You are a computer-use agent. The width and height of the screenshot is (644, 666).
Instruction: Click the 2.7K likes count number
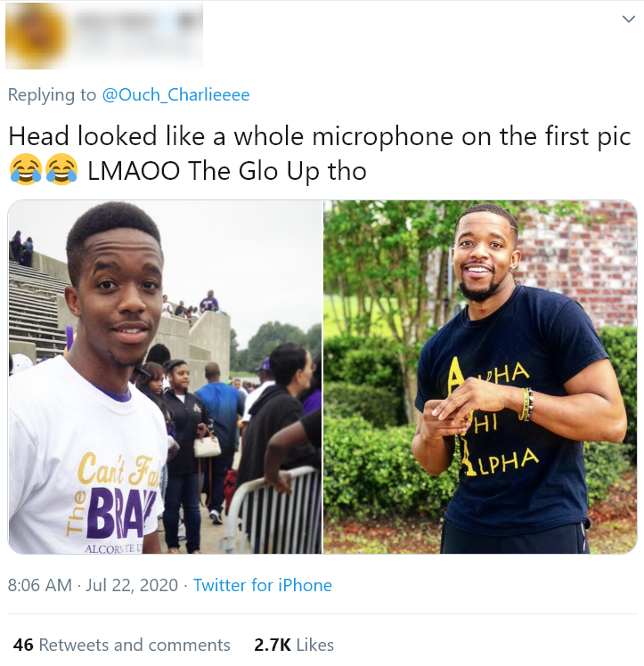pyautogui.click(x=273, y=645)
